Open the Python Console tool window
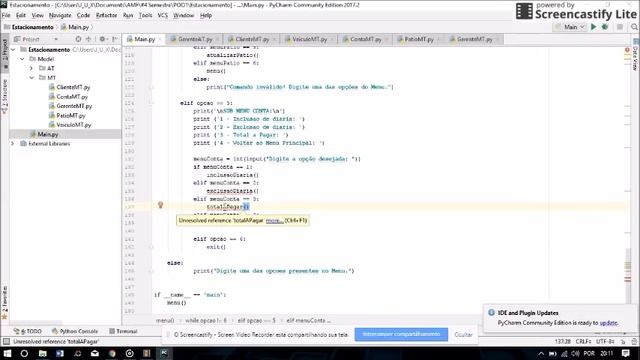This screenshot has width=640, height=360. click(x=75, y=331)
